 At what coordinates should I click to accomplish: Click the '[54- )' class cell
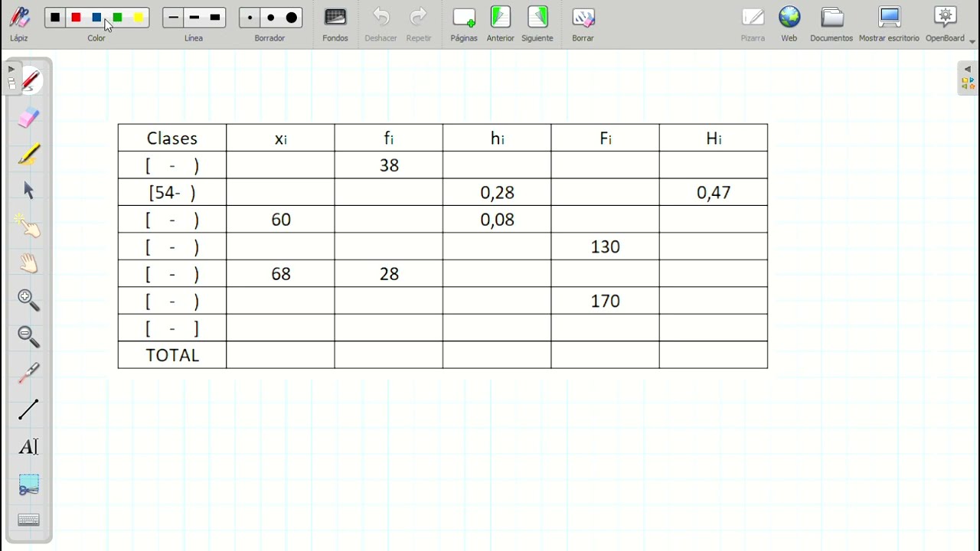tap(172, 192)
